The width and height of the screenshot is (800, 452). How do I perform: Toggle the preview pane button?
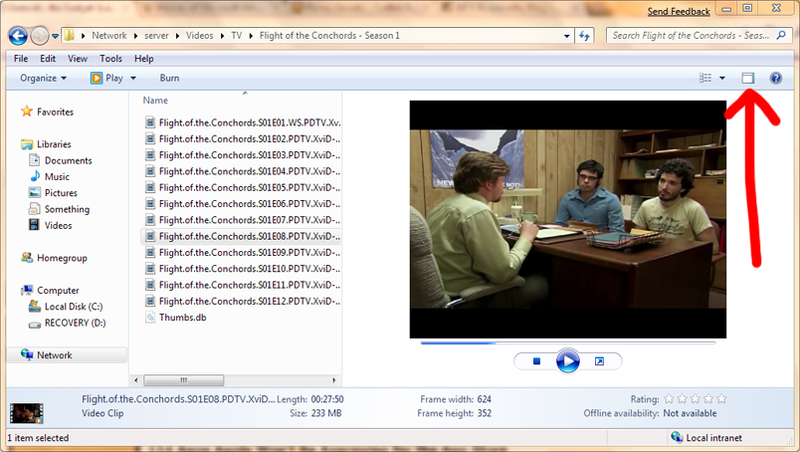click(747, 78)
